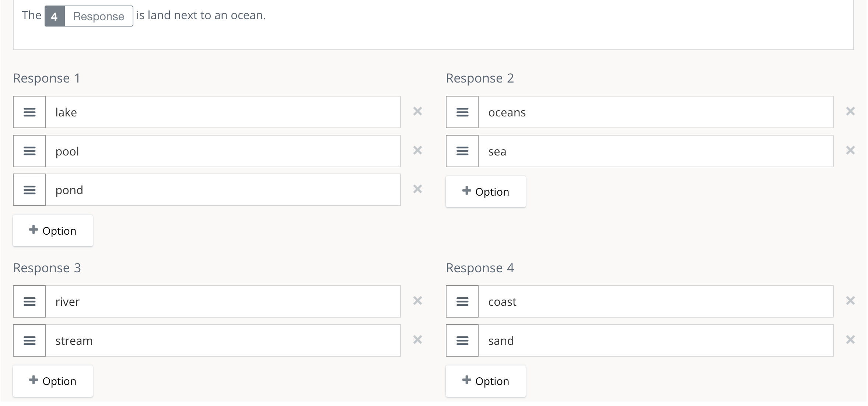Click the drag handle next to "sand"
The width and height of the screenshot is (868, 406).
[462, 340]
